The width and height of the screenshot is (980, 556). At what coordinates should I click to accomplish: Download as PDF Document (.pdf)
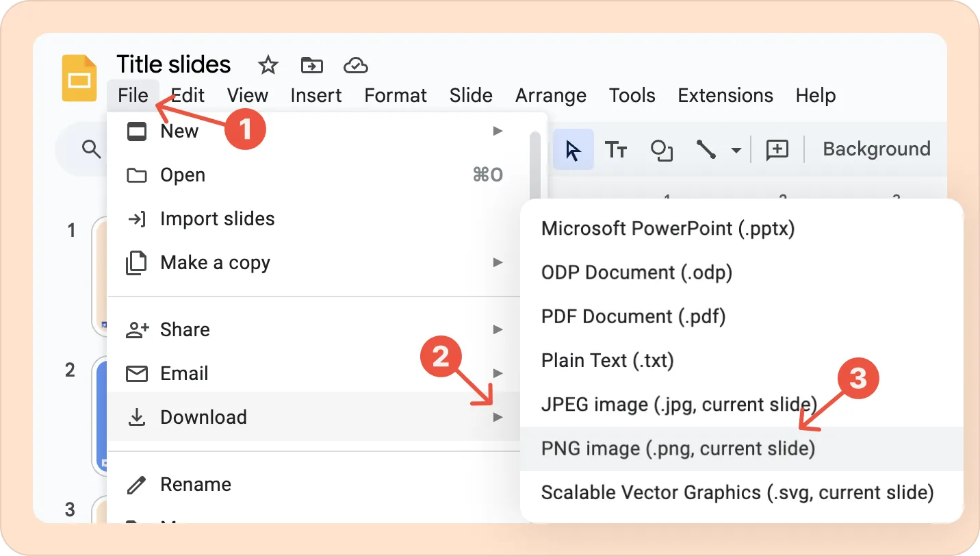point(742,316)
